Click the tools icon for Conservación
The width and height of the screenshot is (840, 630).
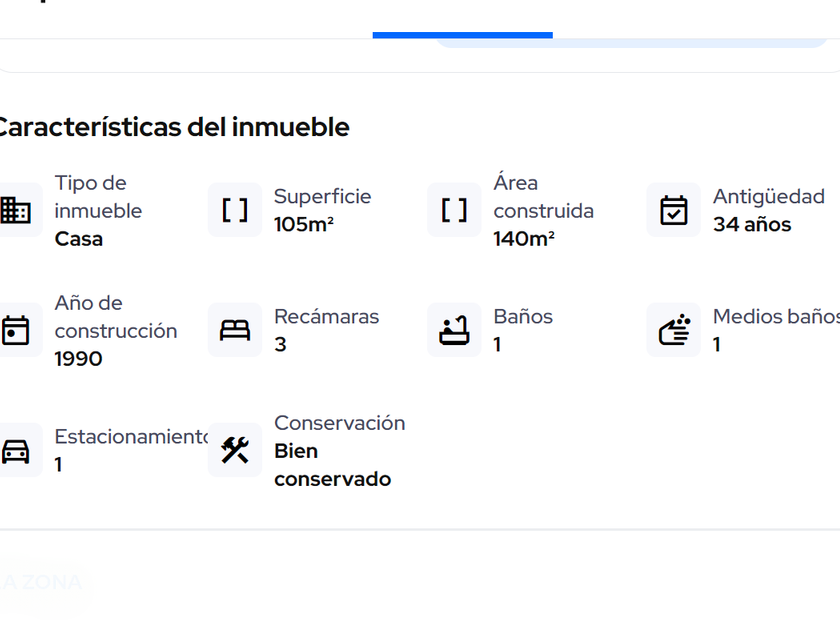coord(235,450)
